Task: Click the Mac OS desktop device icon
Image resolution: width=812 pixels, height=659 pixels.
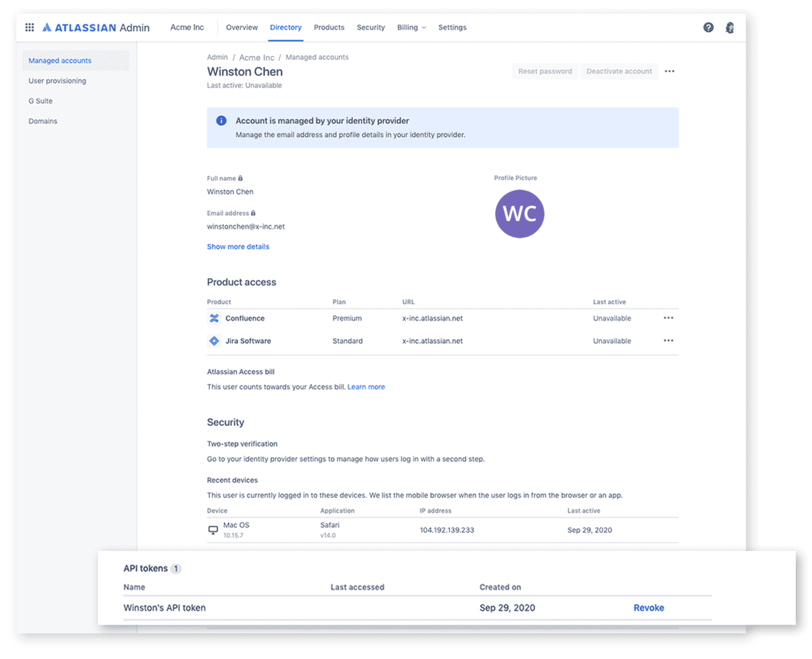Action: pos(213,530)
